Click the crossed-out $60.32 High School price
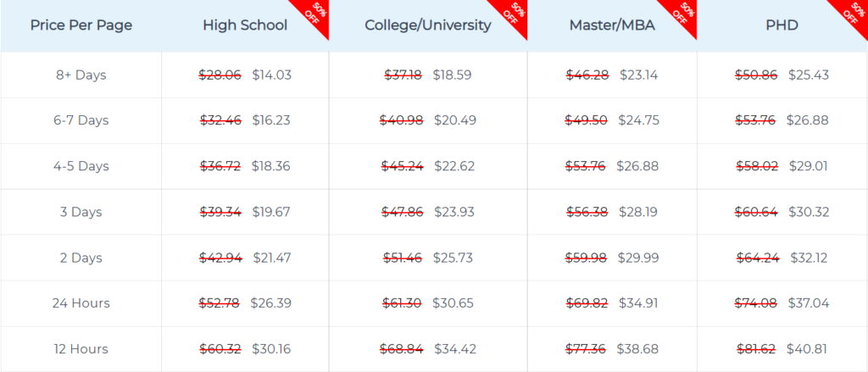Viewport: 868px width, 372px height. (220, 349)
